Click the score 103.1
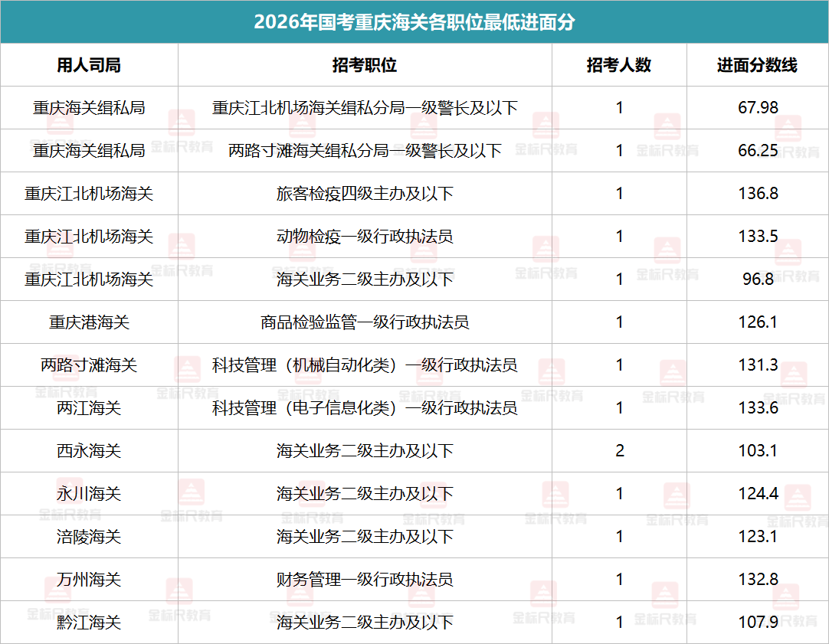This screenshot has height=644, width=829. pos(758,450)
